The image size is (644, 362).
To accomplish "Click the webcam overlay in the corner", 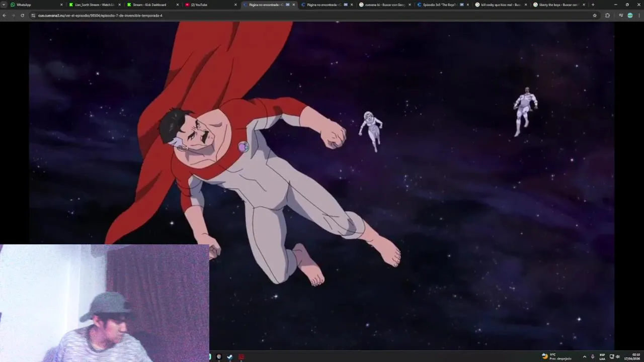I will pos(105,303).
